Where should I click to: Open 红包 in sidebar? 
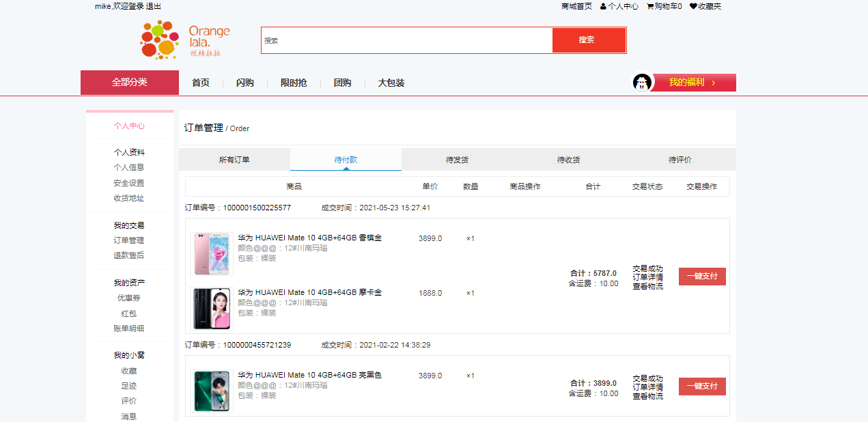(x=129, y=313)
